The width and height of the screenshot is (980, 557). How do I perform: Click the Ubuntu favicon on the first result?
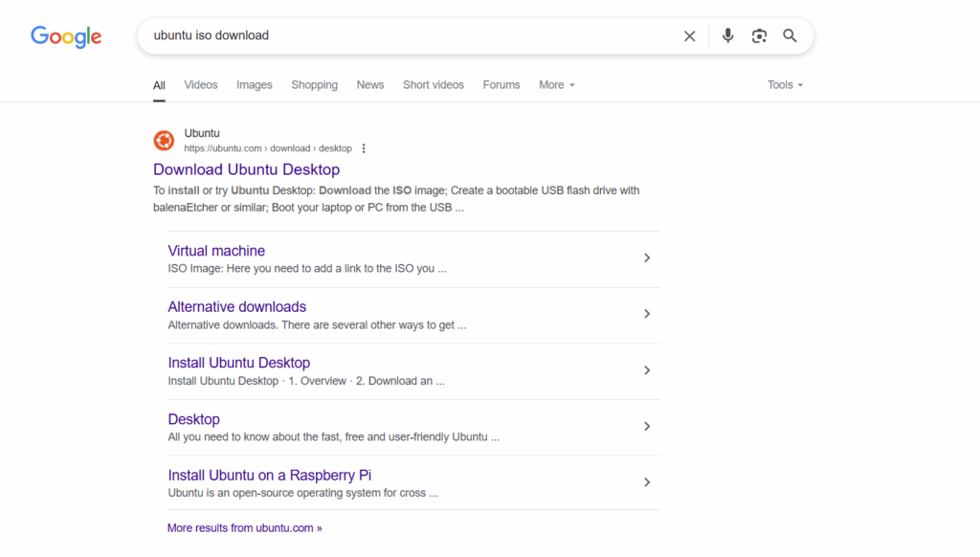(164, 141)
